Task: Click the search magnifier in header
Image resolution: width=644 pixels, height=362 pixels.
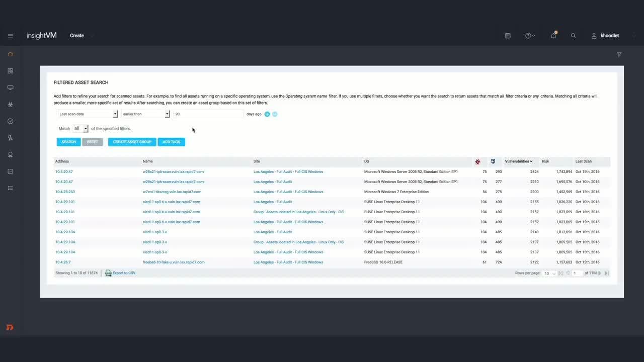Action: [x=573, y=36]
